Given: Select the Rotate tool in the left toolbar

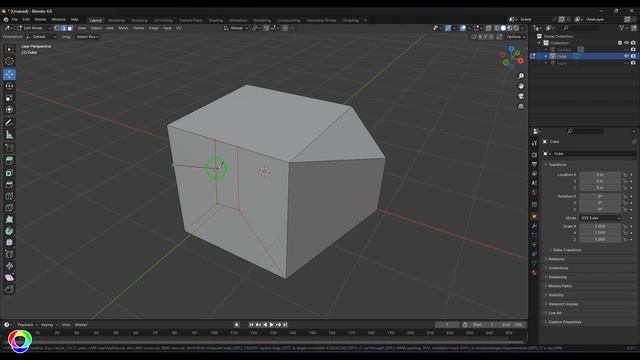Looking at the screenshot, I should click(x=9, y=86).
